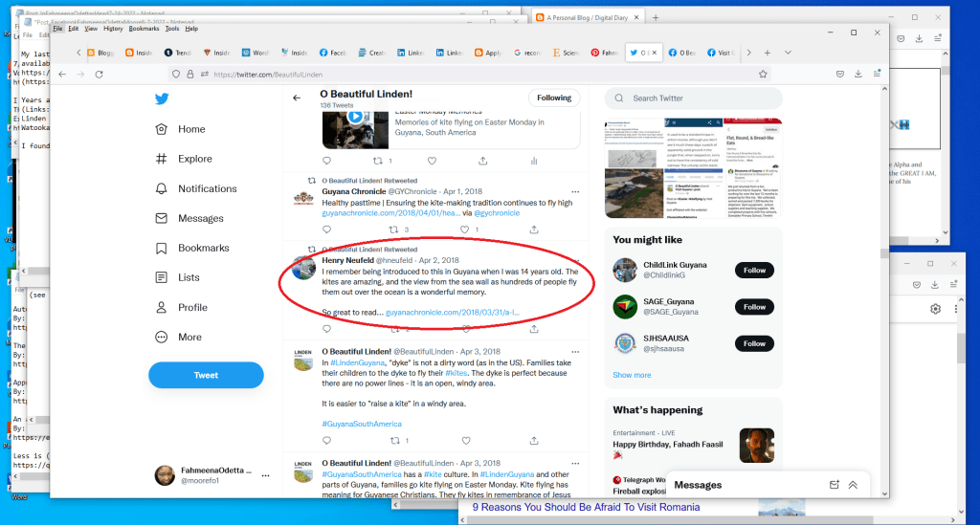
Task: Follow the SJHSAAUSA account
Action: 754,343
